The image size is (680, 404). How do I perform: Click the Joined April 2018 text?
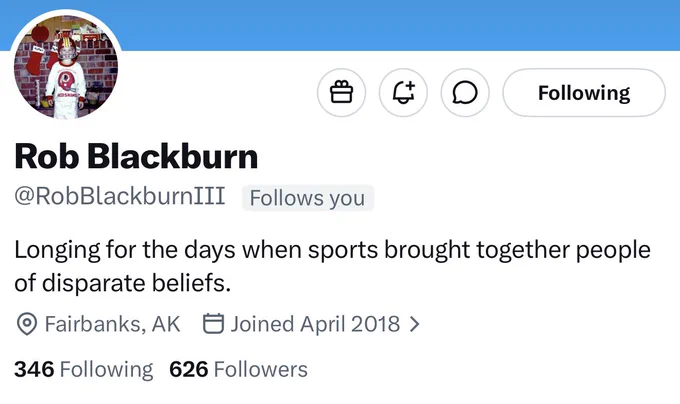click(x=315, y=324)
